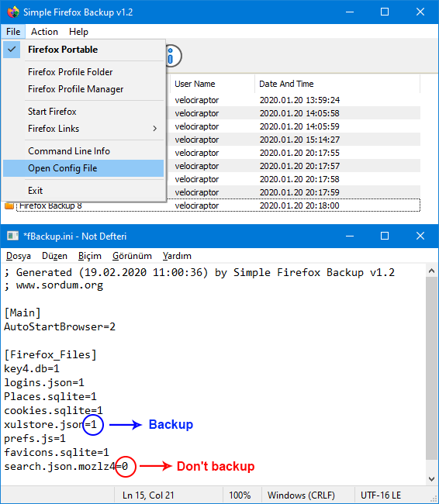This screenshot has height=504, width=439.
Task: Open the Görünüm menu in Notepad
Action: [132, 256]
